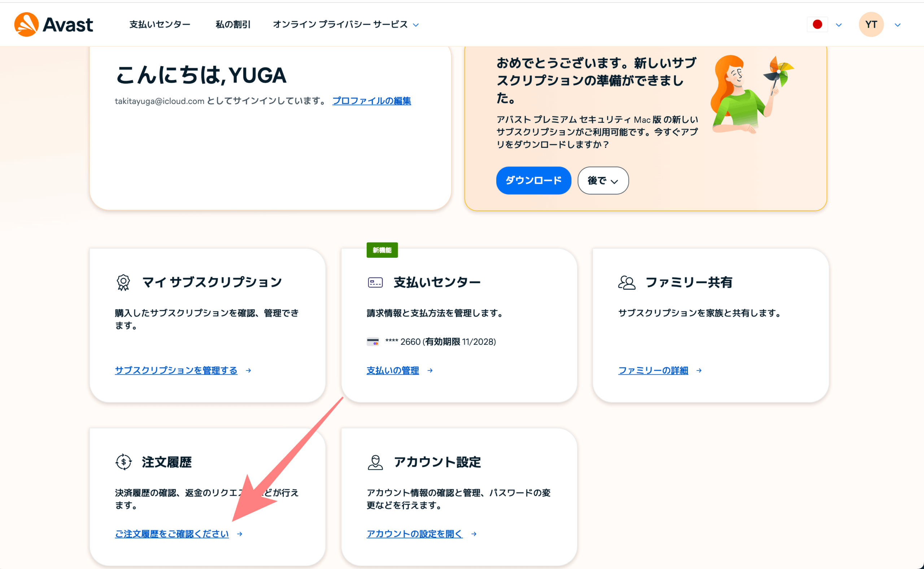
Task: Expand the language selector chevron
Action: coord(838,25)
